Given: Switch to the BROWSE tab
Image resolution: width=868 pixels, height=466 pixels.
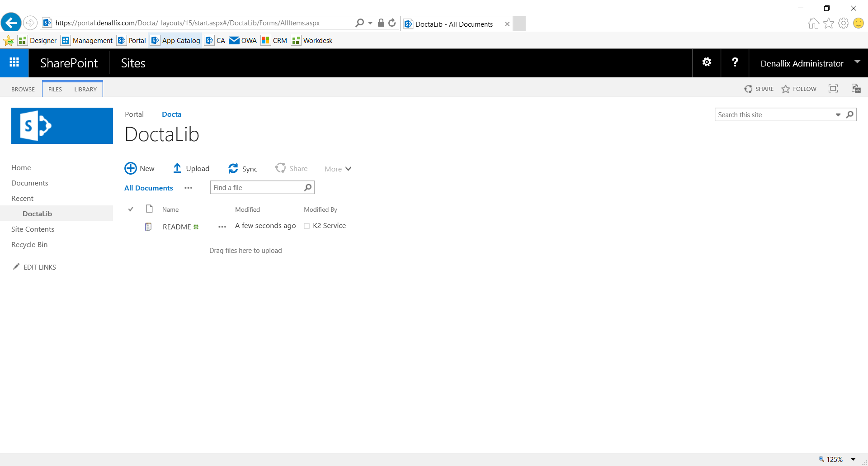Looking at the screenshot, I should click(x=23, y=89).
